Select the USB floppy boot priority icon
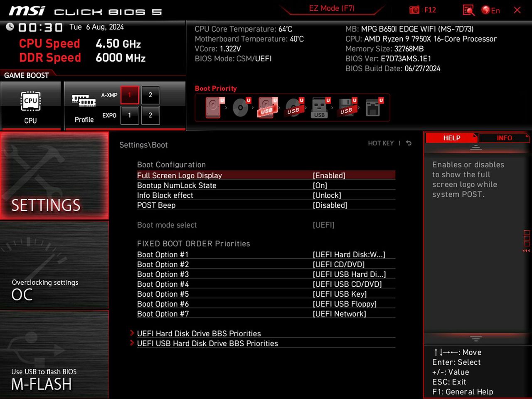 point(347,108)
